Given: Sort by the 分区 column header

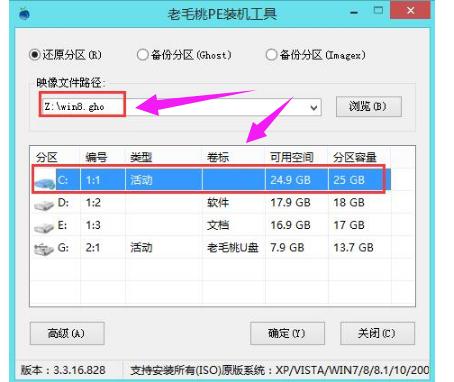Looking at the screenshot, I should coord(47,157).
